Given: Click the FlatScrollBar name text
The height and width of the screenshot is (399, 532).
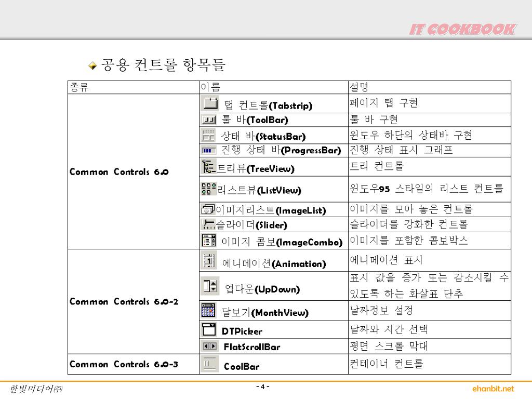Looking at the screenshot, I should pos(252,347).
